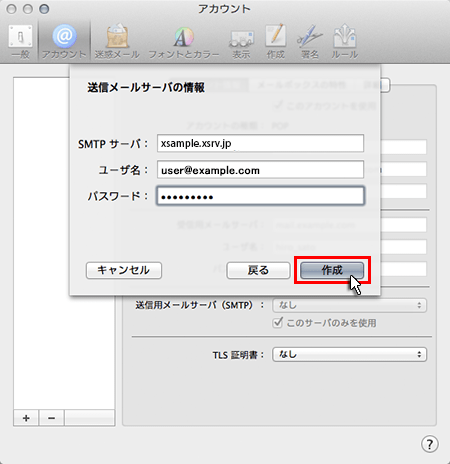The height and width of the screenshot is (464, 450).
Task: Open the 作成 toolbar preferences pane
Action: pyautogui.click(x=276, y=42)
